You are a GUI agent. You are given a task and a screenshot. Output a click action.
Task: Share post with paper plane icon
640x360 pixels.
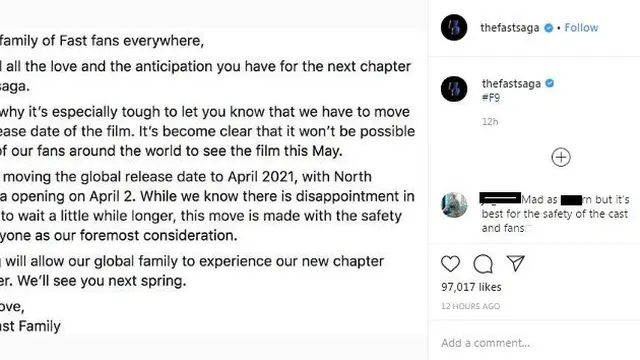coord(515,263)
